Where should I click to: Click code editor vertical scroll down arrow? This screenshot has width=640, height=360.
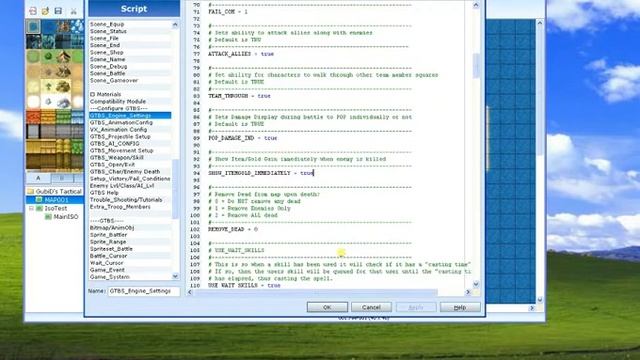click(476, 284)
